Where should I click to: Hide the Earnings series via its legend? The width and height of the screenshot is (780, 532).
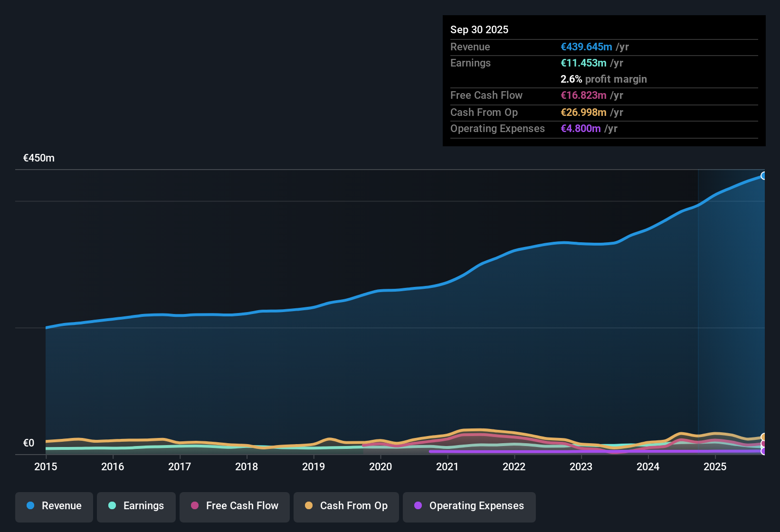tap(136, 506)
